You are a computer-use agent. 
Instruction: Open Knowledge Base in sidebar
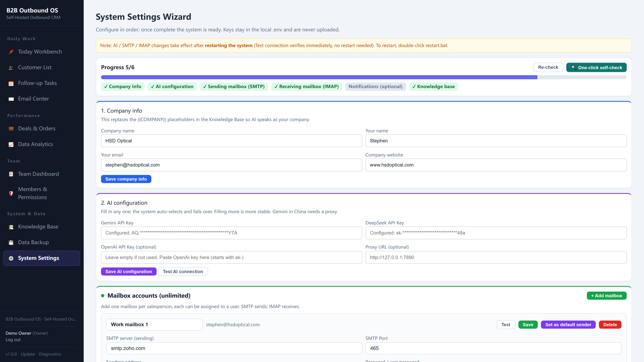42,227
